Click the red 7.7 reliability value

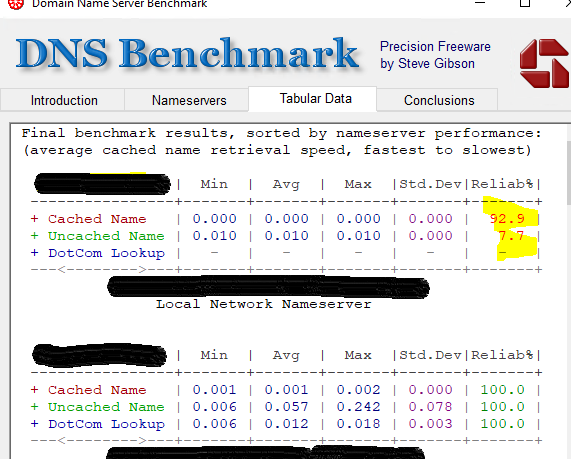(511, 236)
